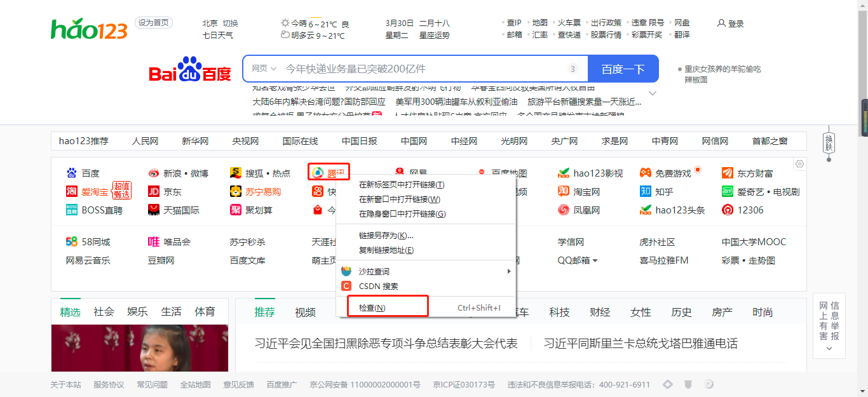
Task: Click the 苏宁易购 lion icon
Action: point(236,191)
